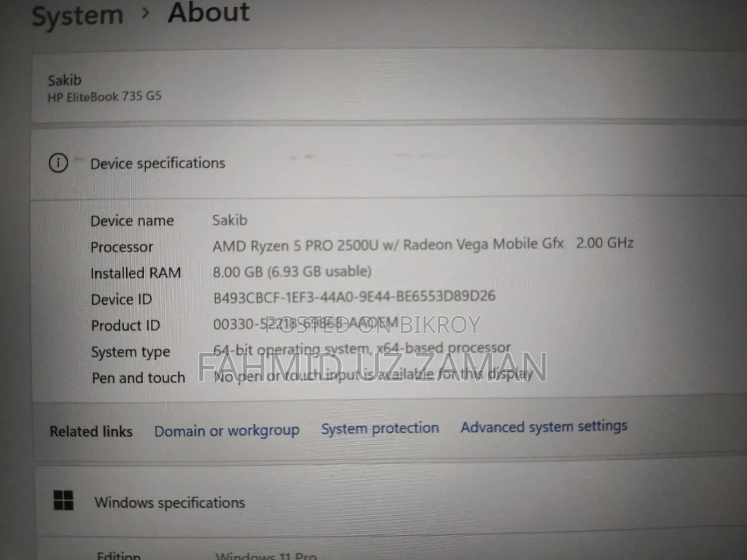Click the About breadcrumb heading
This screenshot has height=560, width=747.
(x=209, y=13)
